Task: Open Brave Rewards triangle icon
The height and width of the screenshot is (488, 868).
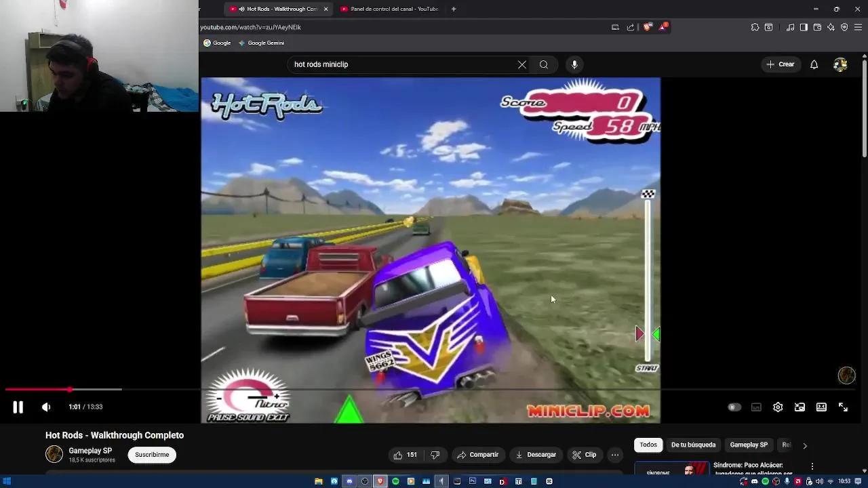Action: coord(663,27)
